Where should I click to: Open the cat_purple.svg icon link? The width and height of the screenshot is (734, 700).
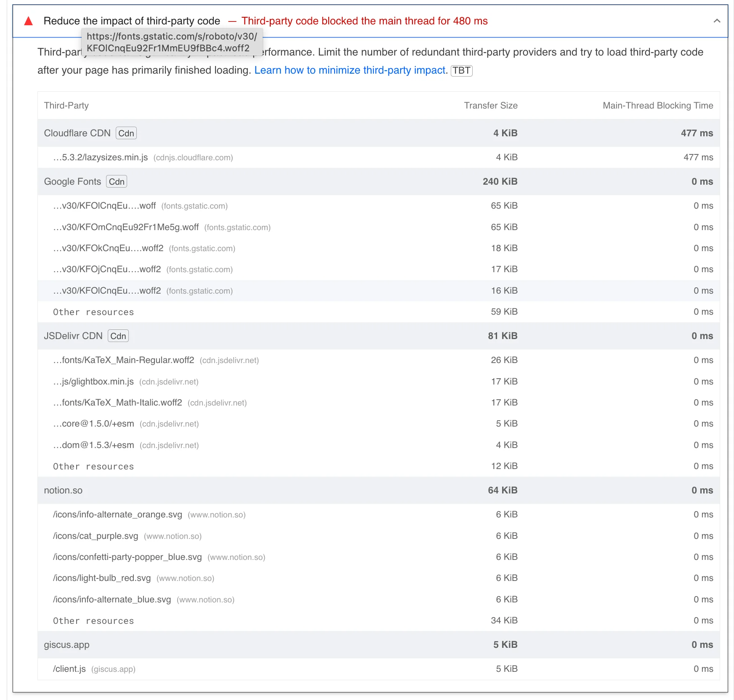click(x=96, y=536)
